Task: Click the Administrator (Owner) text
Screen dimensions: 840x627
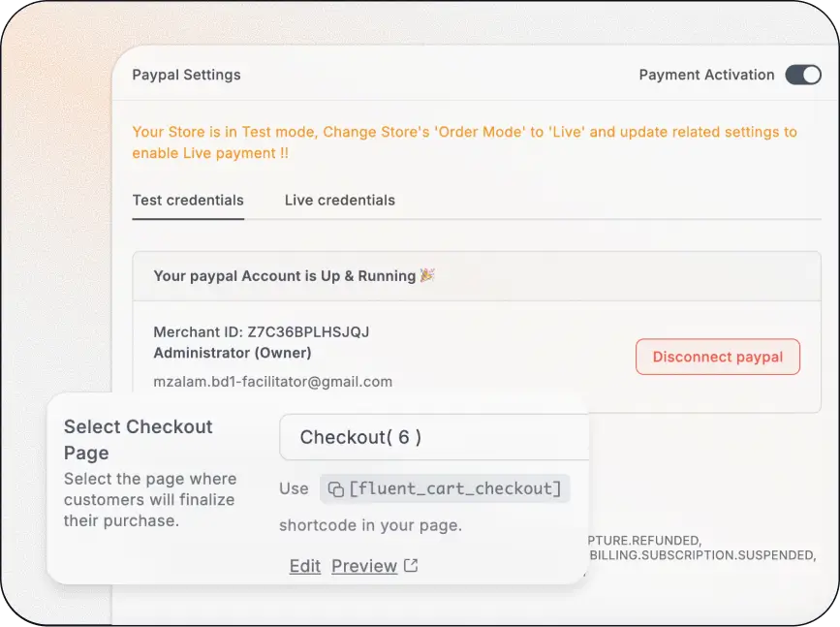Action: [x=233, y=353]
